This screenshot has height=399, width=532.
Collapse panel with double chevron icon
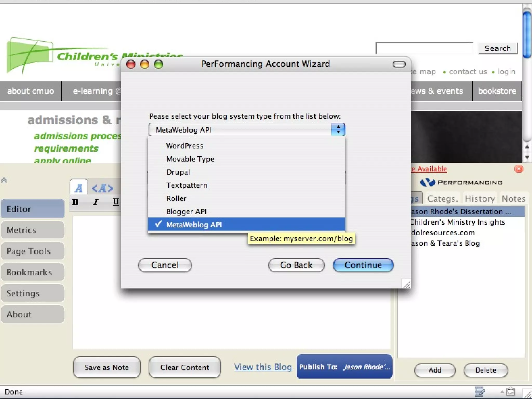point(4,180)
